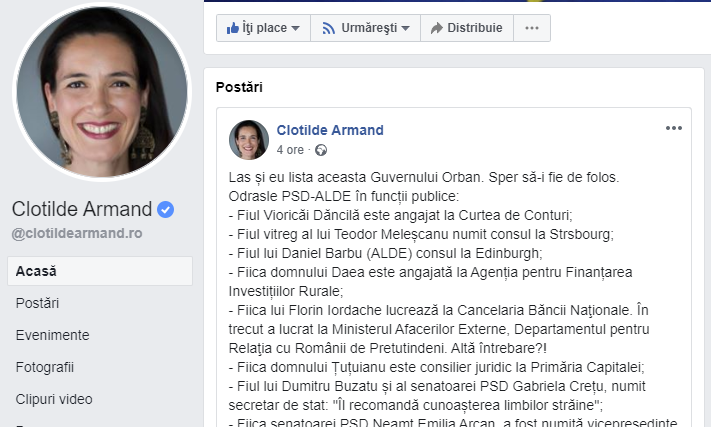Click the Clotilde Armand author name link
The width and height of the screenshot is (711, 427).
click(x=330, y=130)
